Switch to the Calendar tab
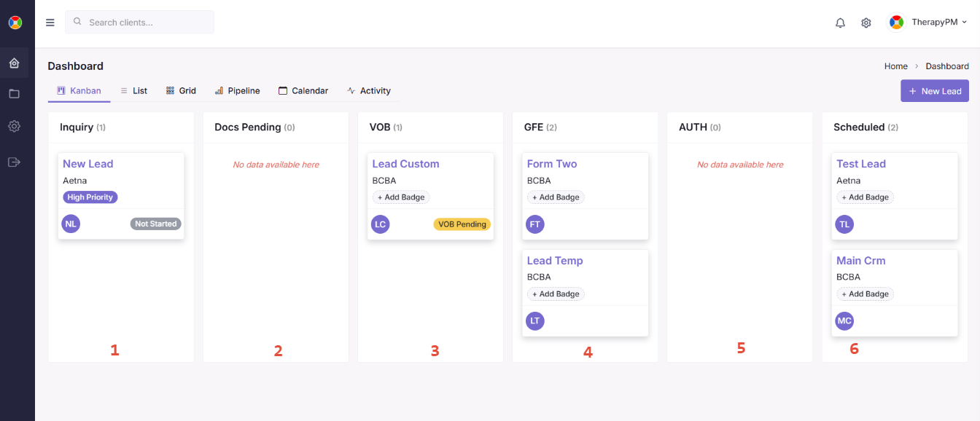Viewport: 980px width, 421px height. click(x=303, y=91)
